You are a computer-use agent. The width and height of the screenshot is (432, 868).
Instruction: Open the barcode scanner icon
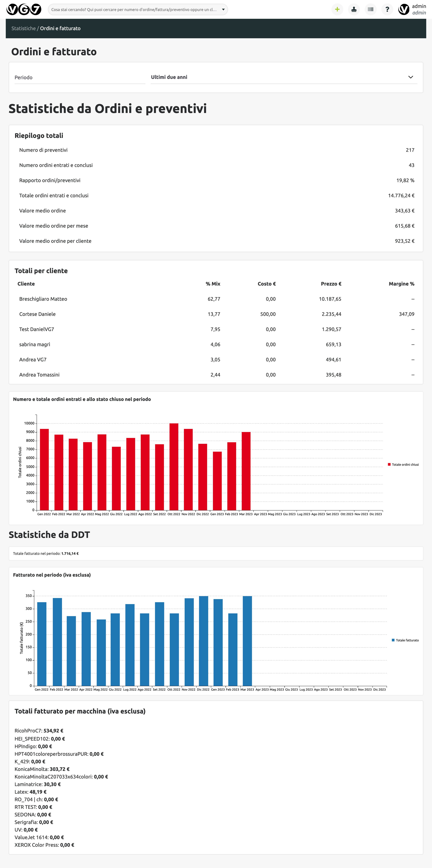coord(370,9)
